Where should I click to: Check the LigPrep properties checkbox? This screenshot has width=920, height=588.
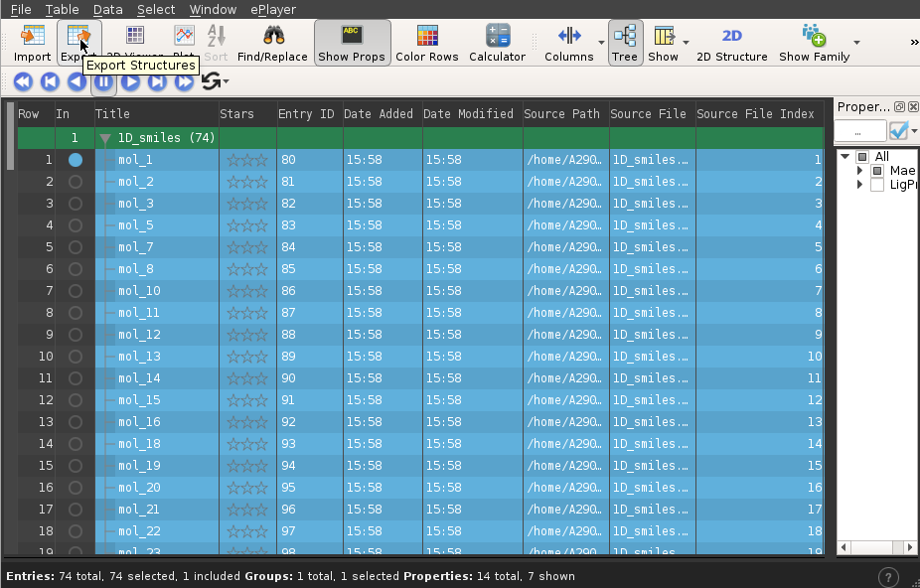pos(877,185)
